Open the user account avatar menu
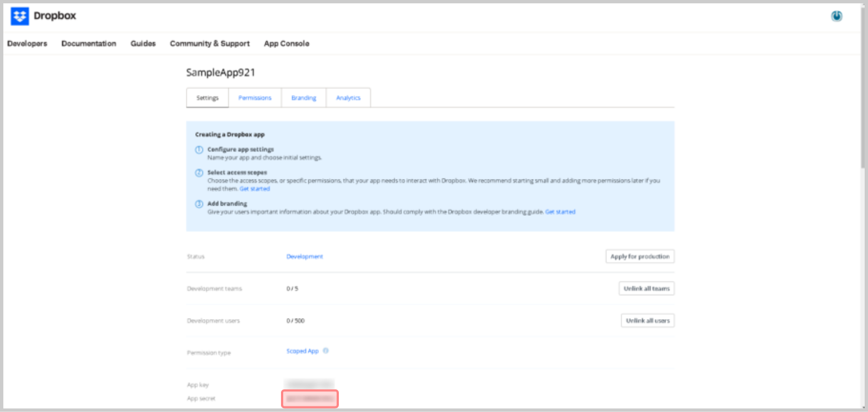Screen dimensions: 868x412 coord(836,17)
